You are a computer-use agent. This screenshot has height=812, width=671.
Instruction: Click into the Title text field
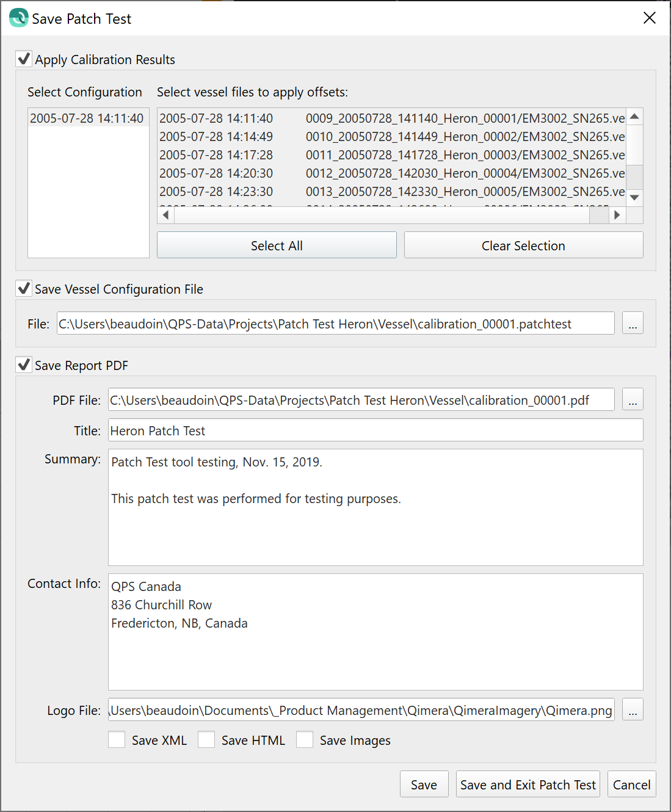(x=375, y=430)
